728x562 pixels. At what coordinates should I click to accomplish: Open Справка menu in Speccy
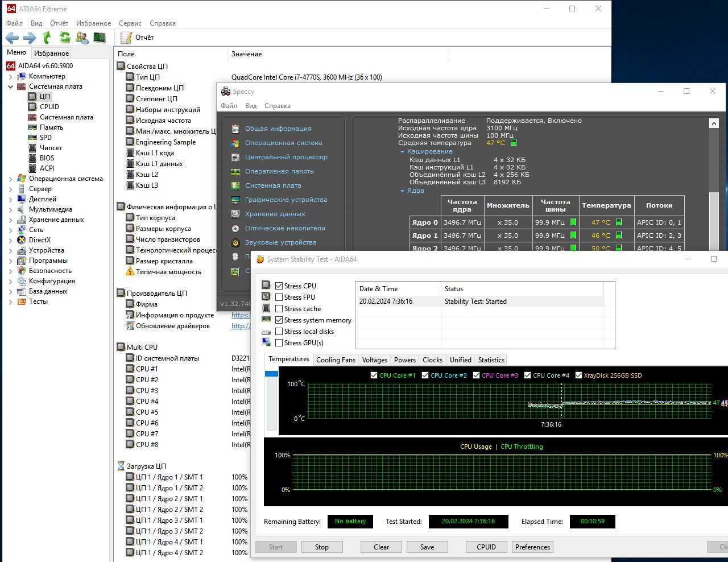coord(278,106)
